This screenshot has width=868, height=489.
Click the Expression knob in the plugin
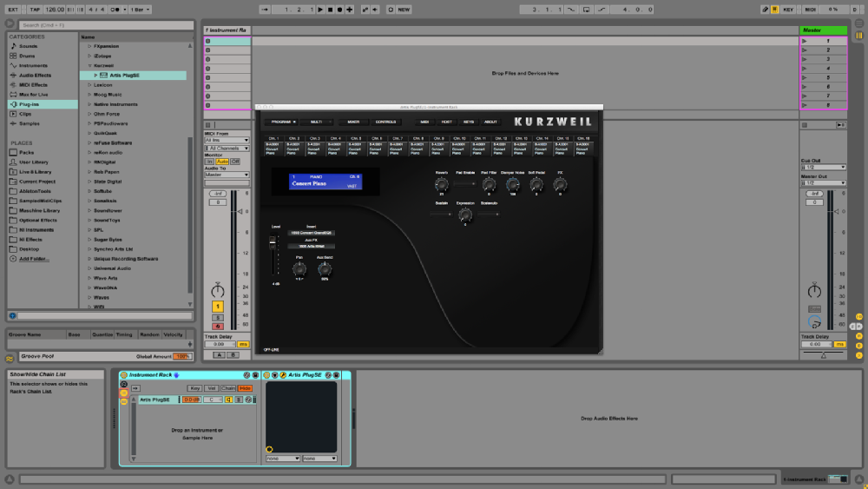point(464,215)
